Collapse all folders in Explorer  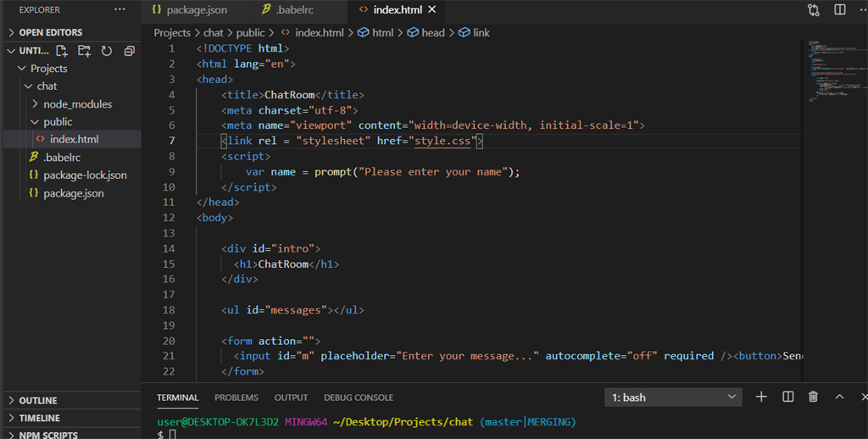click(x=129, y=51)
